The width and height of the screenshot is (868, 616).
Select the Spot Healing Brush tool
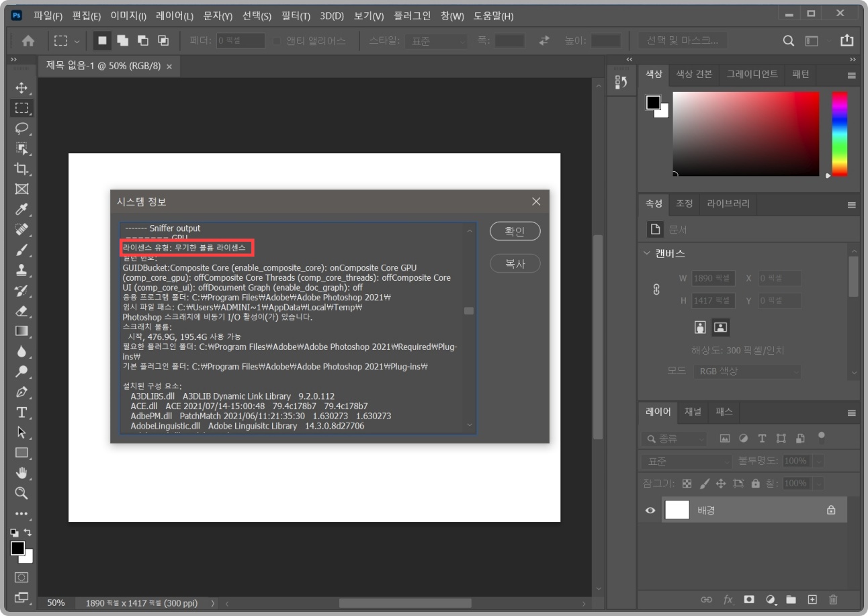click(21, 230)
